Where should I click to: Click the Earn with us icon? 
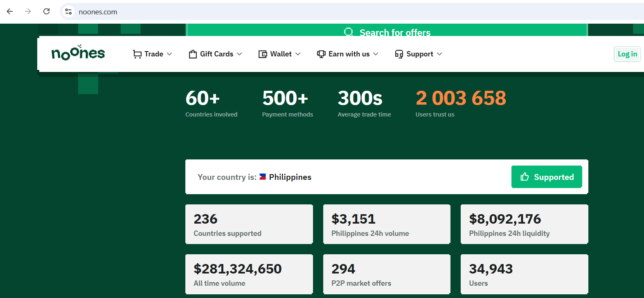tap(321, 54)
